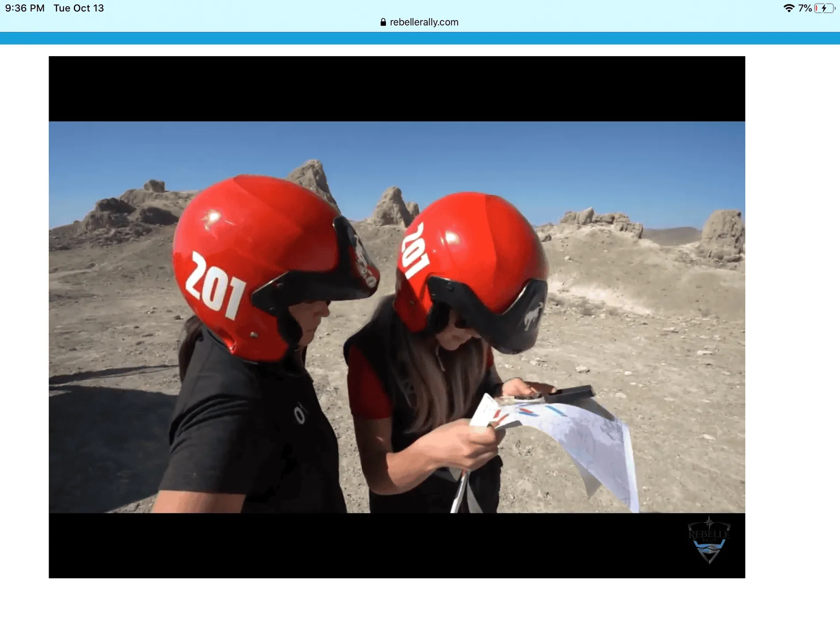
Task: Click the Rebelle Rally shield logo watermark
Action: click(x=709, y=540)
